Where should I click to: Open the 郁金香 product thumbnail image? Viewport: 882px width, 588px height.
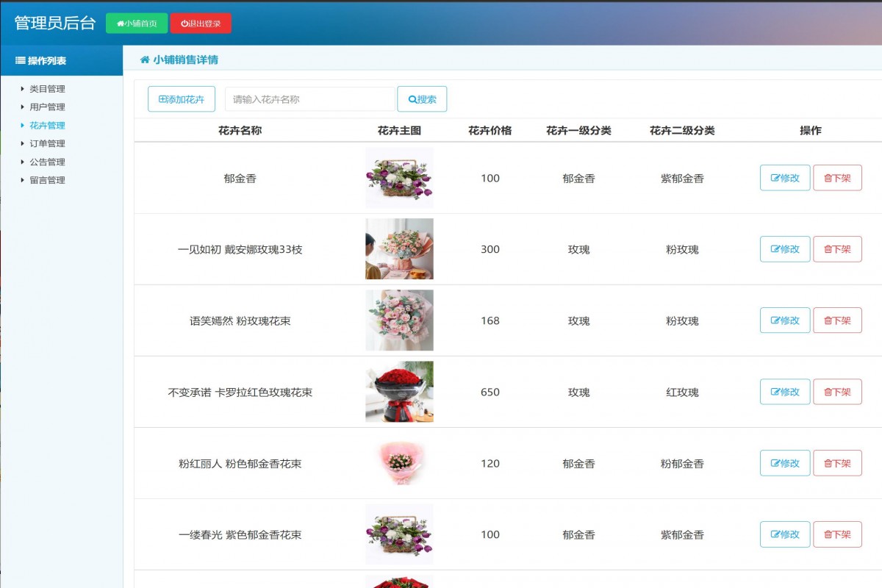399,177
